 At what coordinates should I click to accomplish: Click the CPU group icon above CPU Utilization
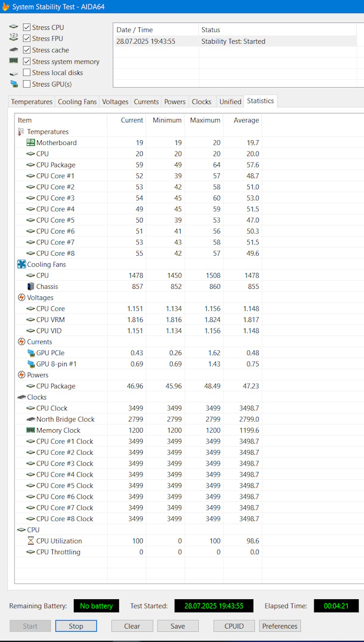click(x=21, y=530)
